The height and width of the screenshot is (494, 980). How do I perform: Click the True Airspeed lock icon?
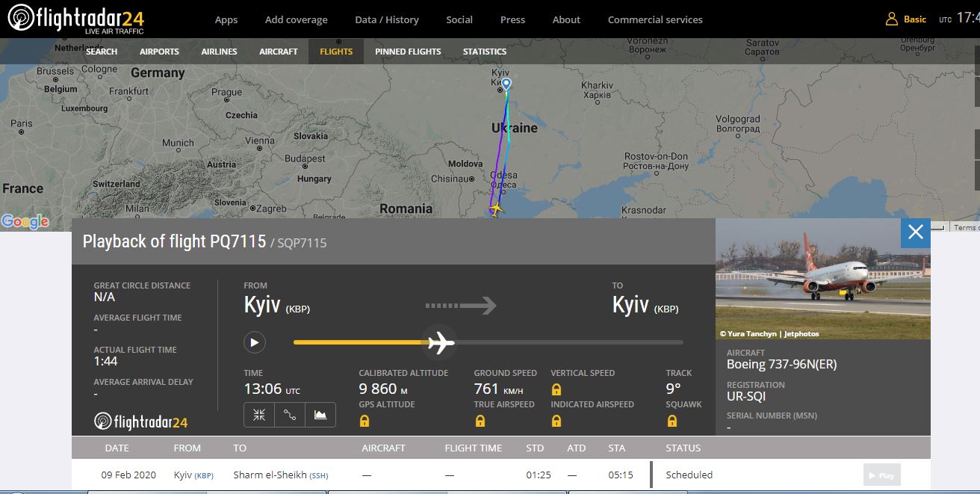[x=480, y=421]
